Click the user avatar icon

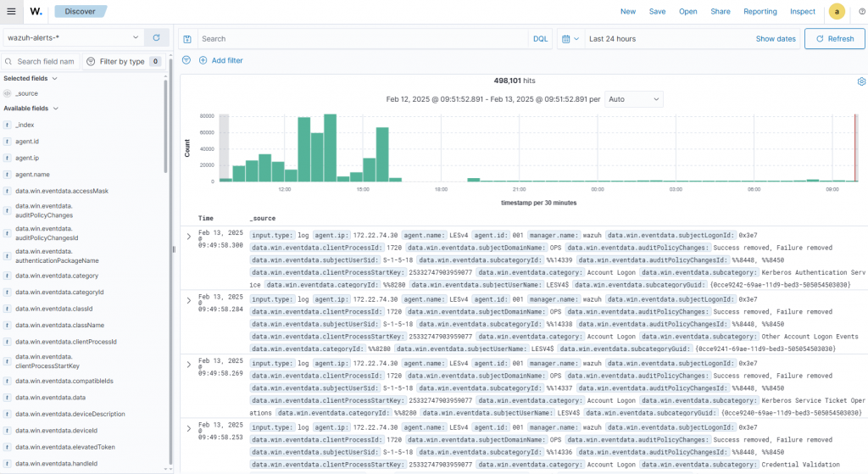[837, 12]
